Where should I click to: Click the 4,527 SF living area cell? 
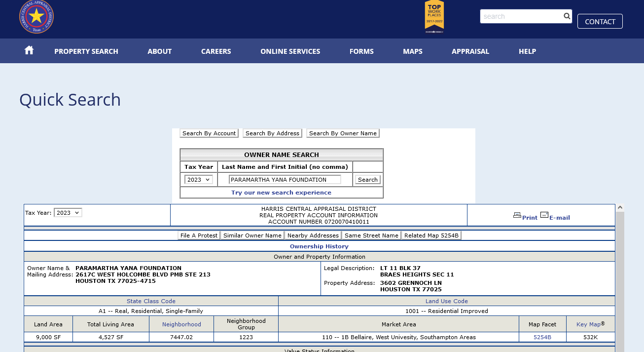pos(111,337)
